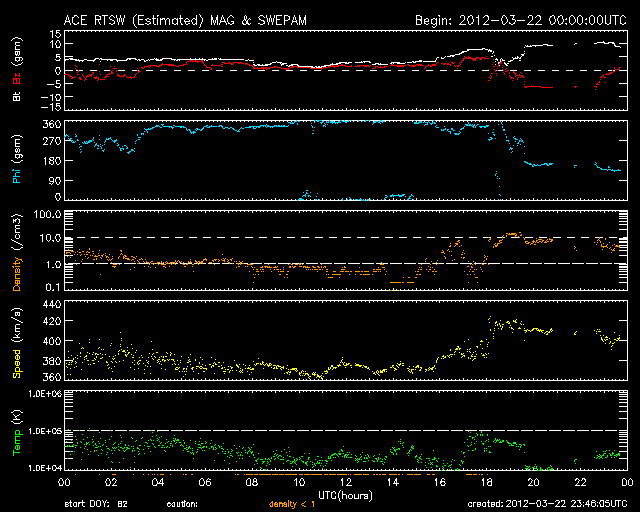The width and height of the screenshot is (640, 512).
Task: Click the yellow Speed axis label
Action: tap(17, 363)
